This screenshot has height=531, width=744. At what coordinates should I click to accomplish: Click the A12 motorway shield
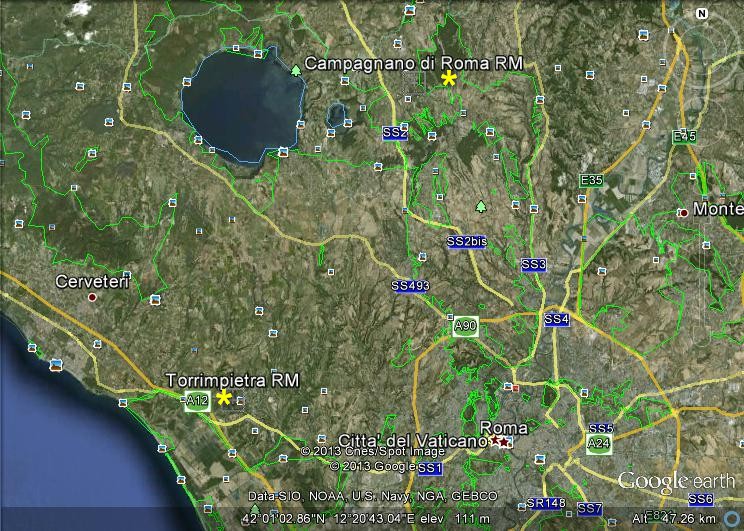pyautogui.click(x=197, y=401)
